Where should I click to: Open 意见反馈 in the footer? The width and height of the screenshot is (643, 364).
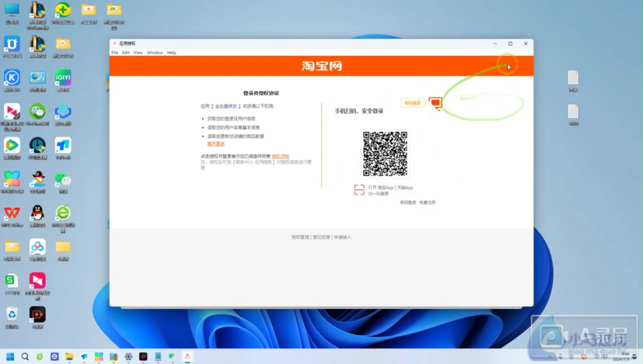coord(321,237)
